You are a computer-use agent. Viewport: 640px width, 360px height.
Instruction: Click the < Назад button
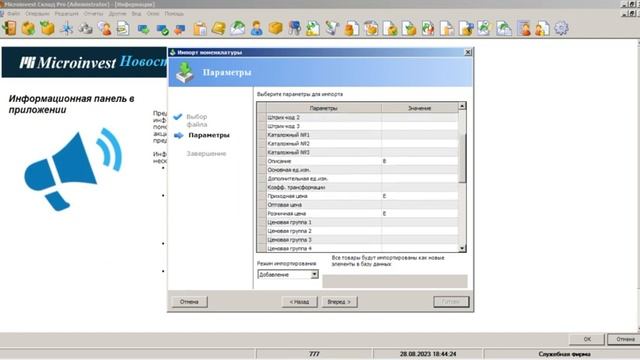point(299,302)
